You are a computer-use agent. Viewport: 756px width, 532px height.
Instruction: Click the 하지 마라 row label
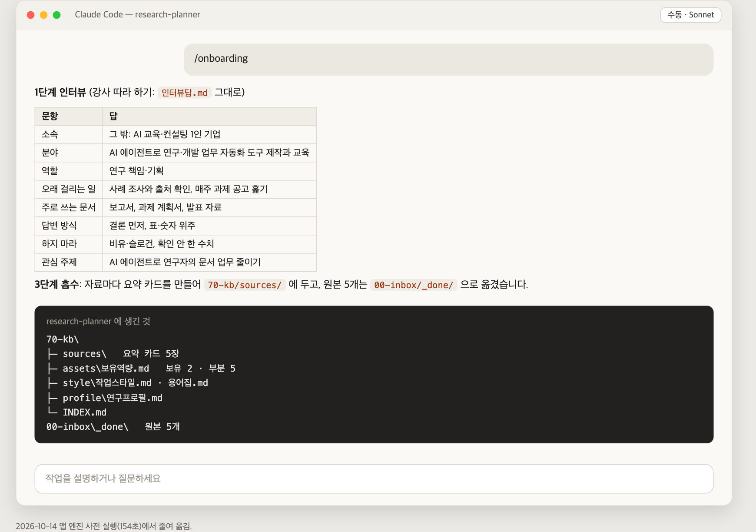click(69, 244)
